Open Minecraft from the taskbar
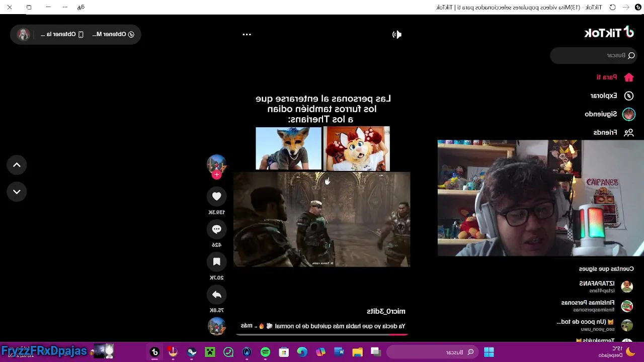 pos(210,352)
